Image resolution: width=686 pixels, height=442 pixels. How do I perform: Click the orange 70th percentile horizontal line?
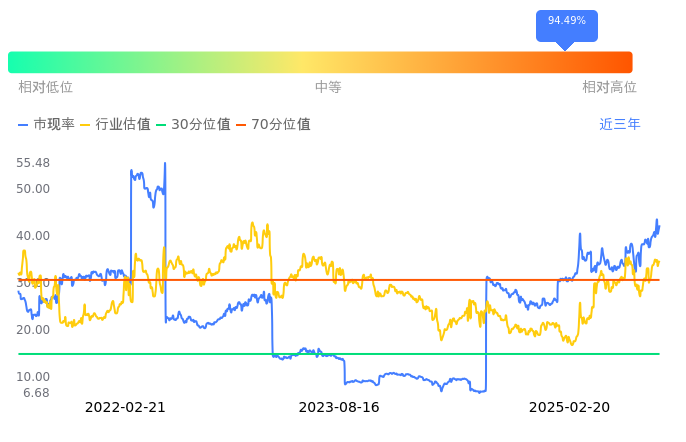click(x=400, y=280)
